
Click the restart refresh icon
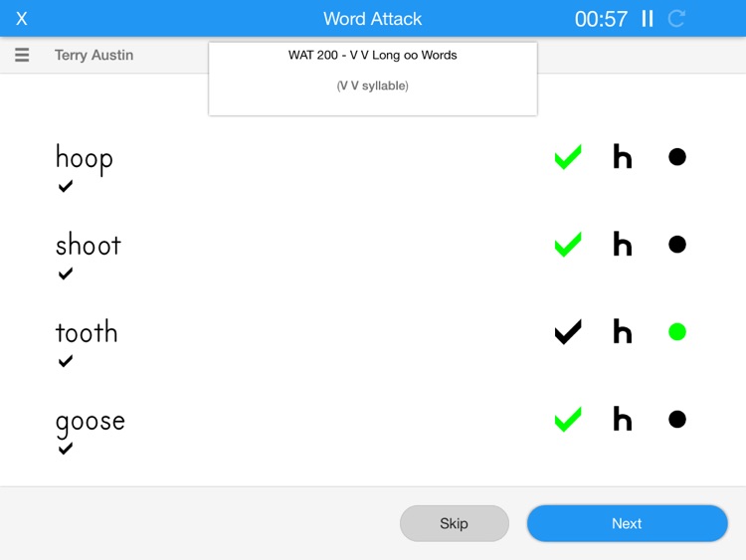point(676,19)
